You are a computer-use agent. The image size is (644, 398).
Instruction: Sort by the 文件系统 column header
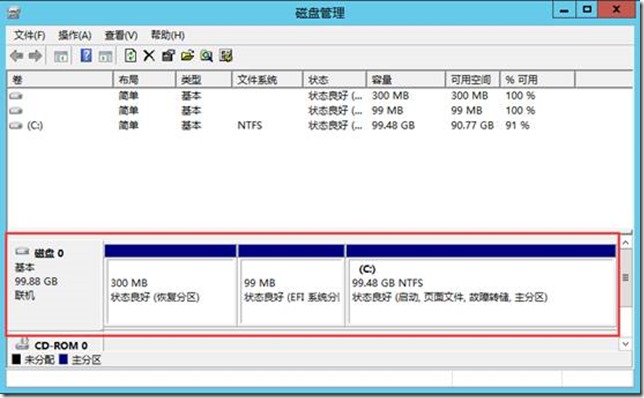coord(267,80)
